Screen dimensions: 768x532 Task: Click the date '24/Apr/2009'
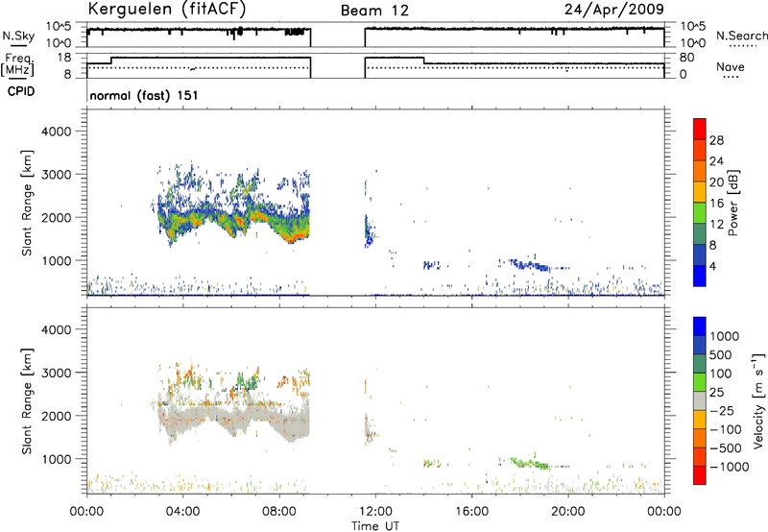tap(614, 10)
